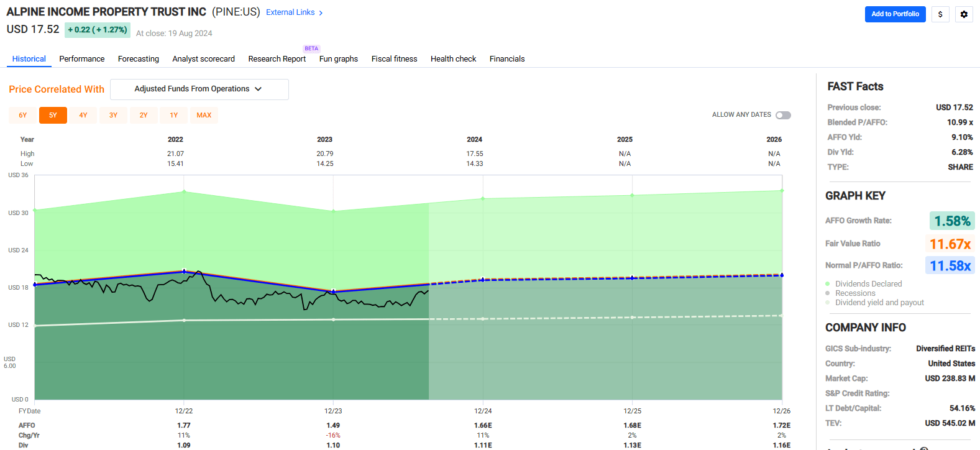Open the settings gear icon
This screenshot has width=980, height=450.
[964, 14]
